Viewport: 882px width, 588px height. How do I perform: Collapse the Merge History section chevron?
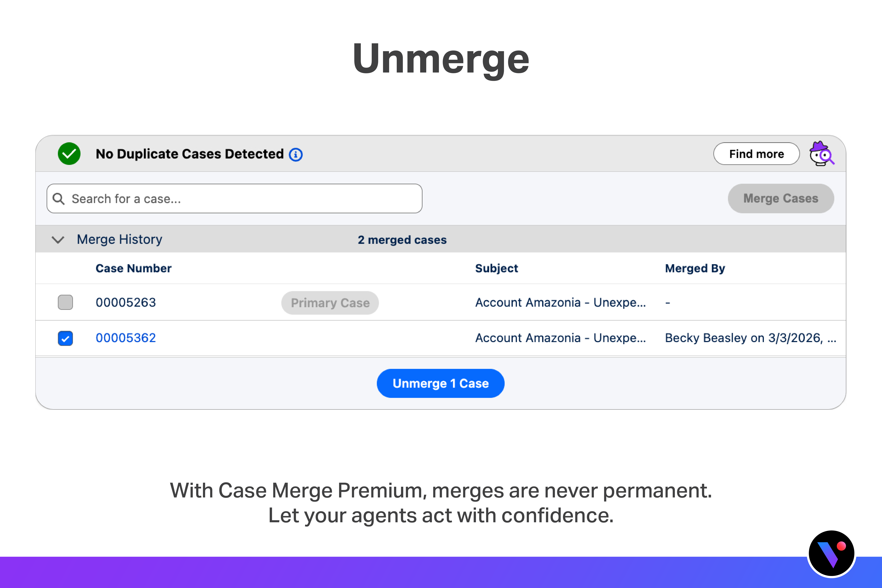(58, 240)
